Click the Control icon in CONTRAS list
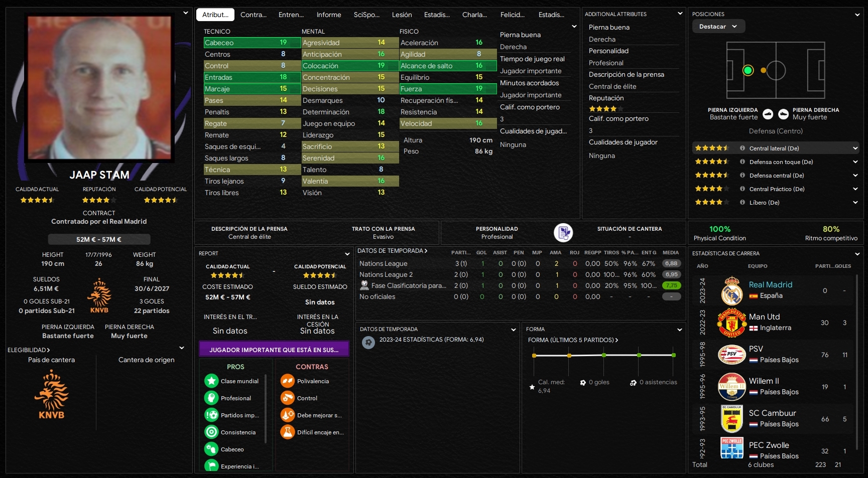The height and width of the screenshot is (478, 868). click(x=288, y=398)
